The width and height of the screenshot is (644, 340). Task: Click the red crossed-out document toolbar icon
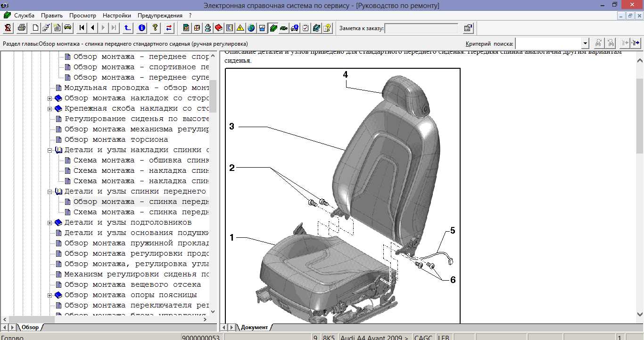[x=8, y=28]
